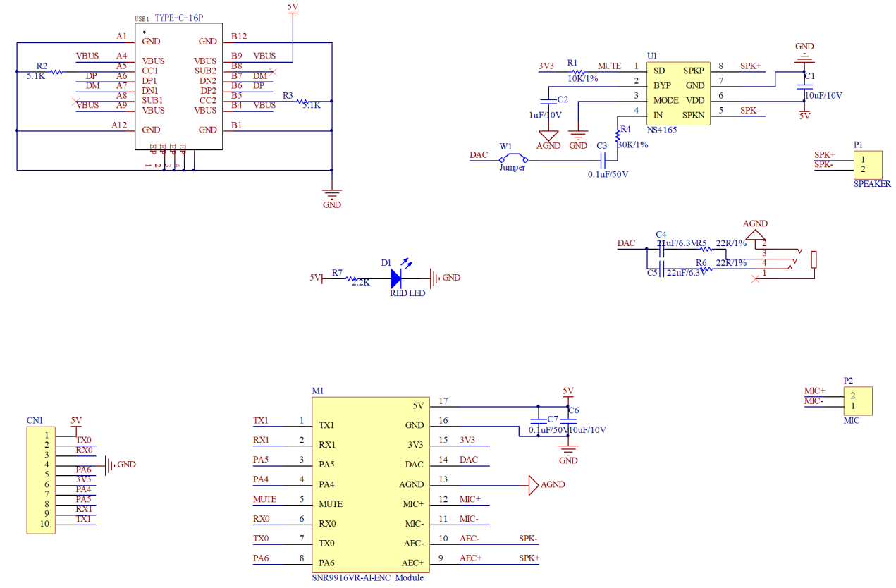Select capacitor C3 0.1uF/50V symbol
This screenshot has width=896, height=588.
click(603, 161)
